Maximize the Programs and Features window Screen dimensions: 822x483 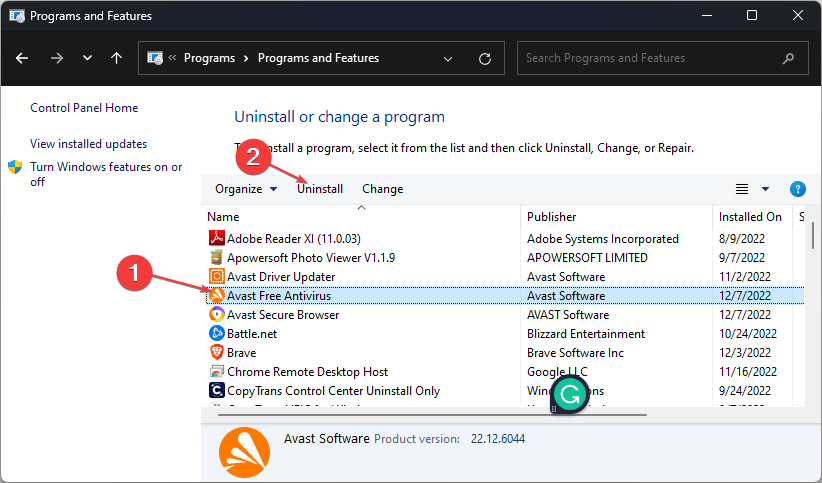752,16
